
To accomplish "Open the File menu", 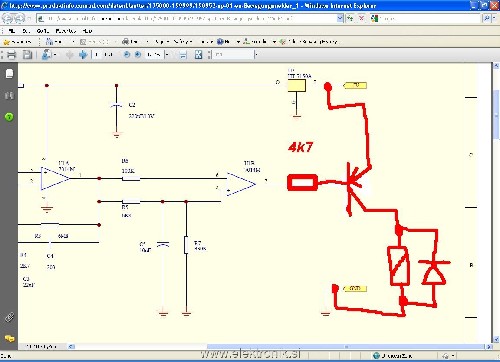I will [x=12, y=31].
